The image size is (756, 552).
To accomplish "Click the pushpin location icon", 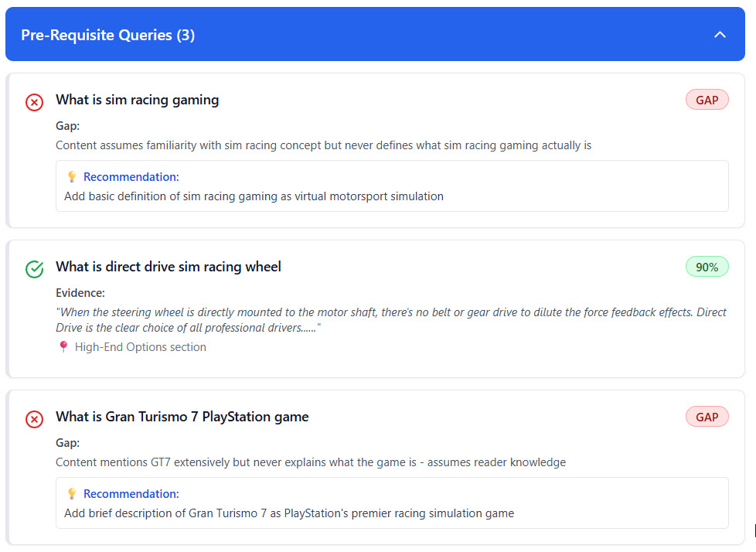I will point(63,348).
